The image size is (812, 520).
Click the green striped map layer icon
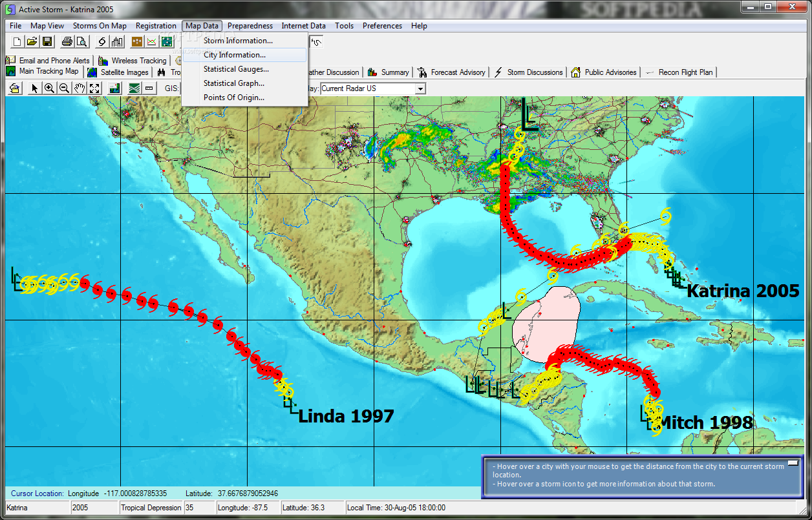point(134,88)
